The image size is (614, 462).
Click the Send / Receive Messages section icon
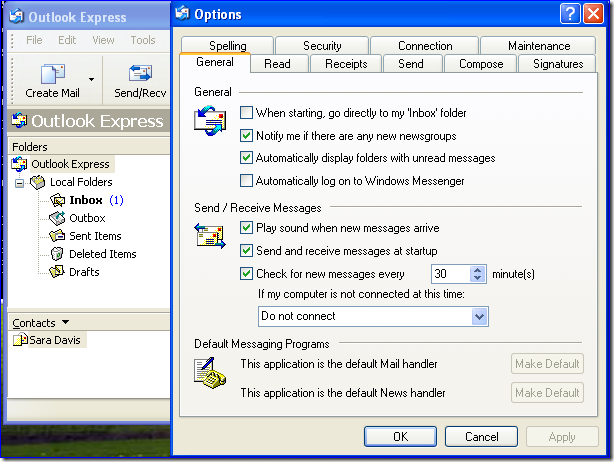(210, 235)
